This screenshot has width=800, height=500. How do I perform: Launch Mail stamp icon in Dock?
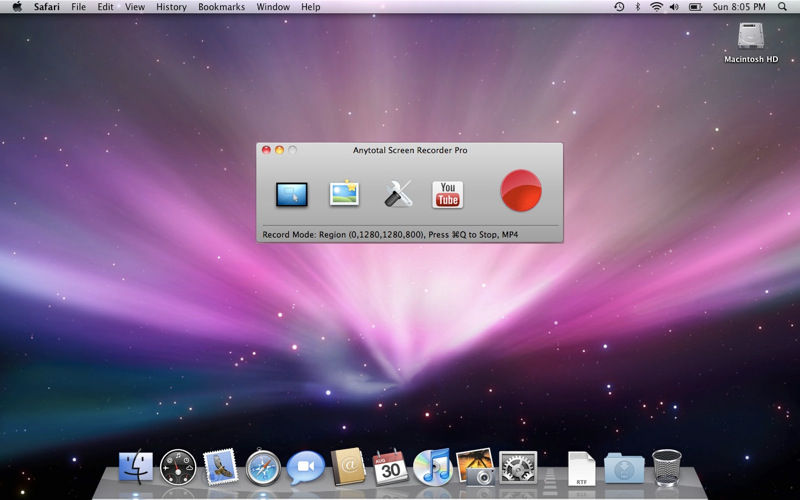point(220,466)
